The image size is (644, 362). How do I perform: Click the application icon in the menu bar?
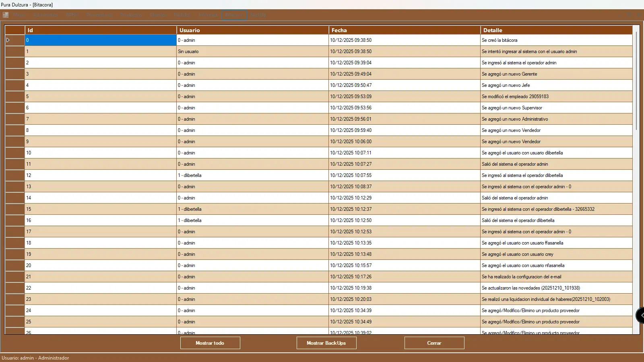6,15
